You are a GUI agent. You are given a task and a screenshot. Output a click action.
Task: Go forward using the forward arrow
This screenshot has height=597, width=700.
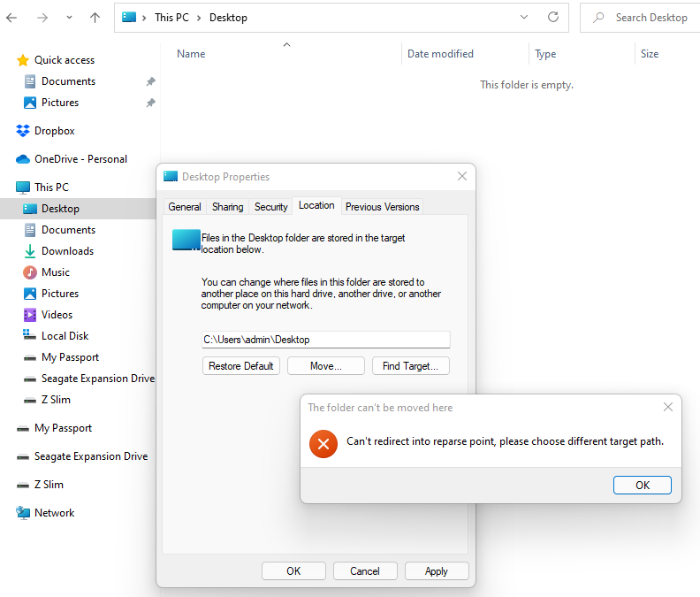[42, 18]
